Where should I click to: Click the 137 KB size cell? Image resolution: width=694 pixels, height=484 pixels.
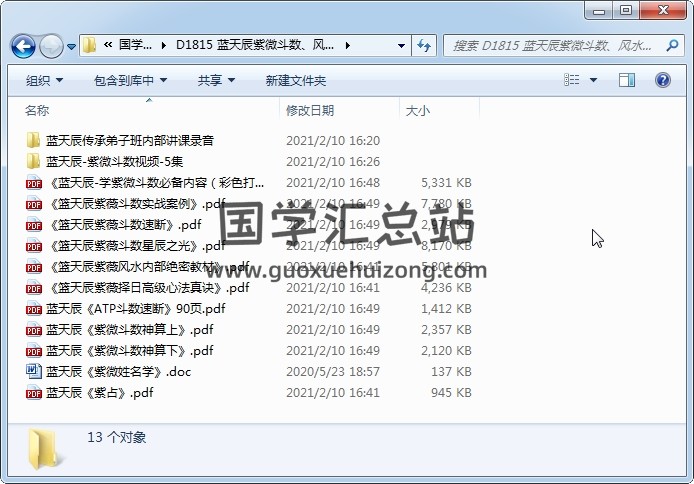451,372
